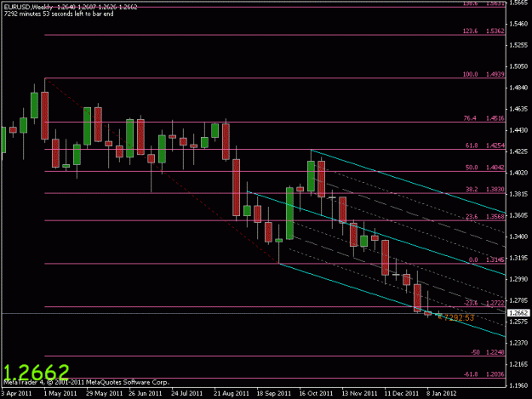
Task: Click the 1.4430 price axis label
Action: 518,130
